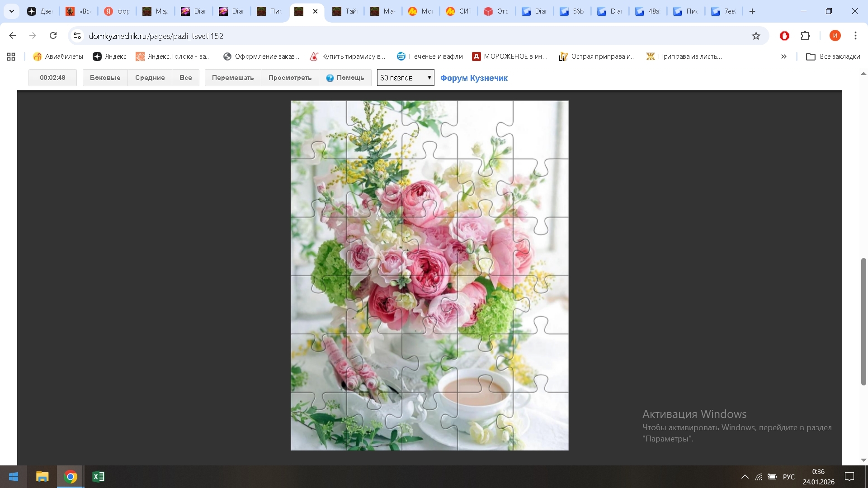Click the orange profile avatar

(x=835, y=36)
